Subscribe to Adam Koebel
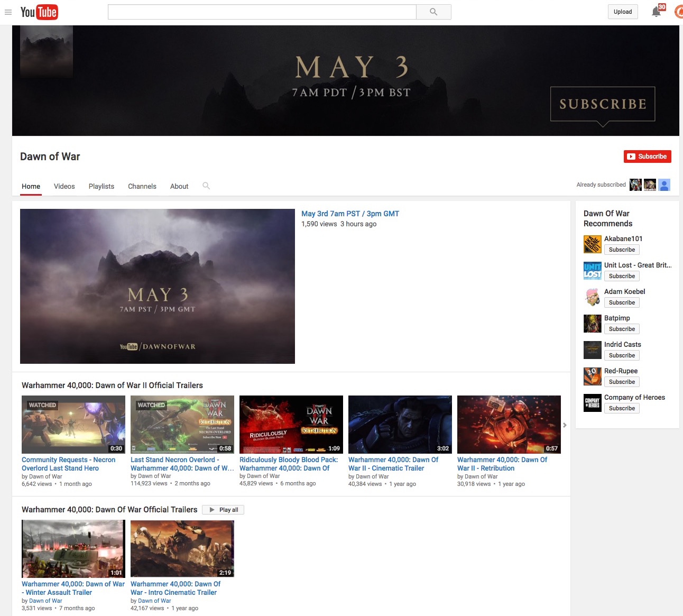The height and width of the screenshot is (616, 683). click(622, 302)
